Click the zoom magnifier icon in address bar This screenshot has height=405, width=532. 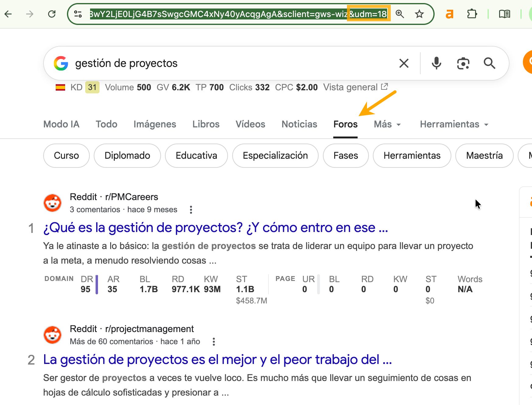click(x=400, y=14)
